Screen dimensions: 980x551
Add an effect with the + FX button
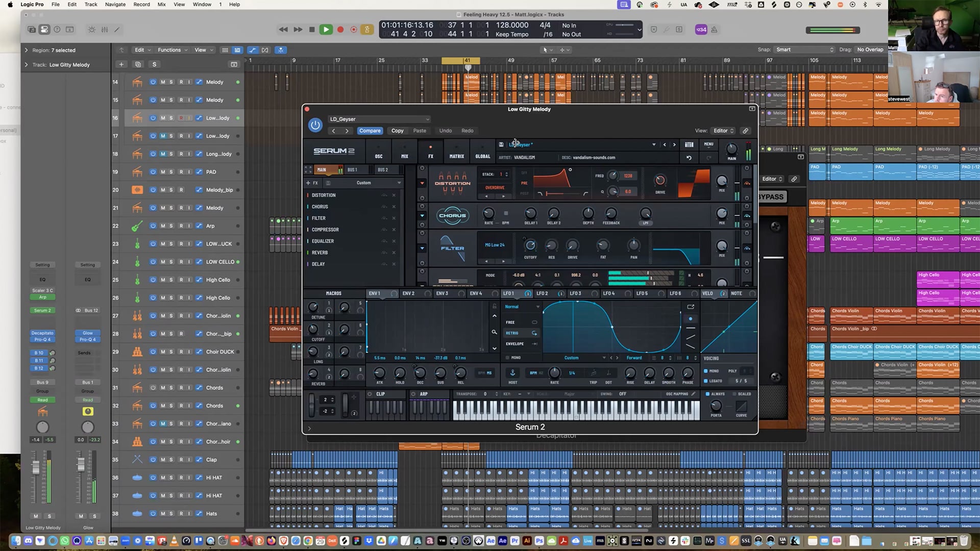(312, 183)
